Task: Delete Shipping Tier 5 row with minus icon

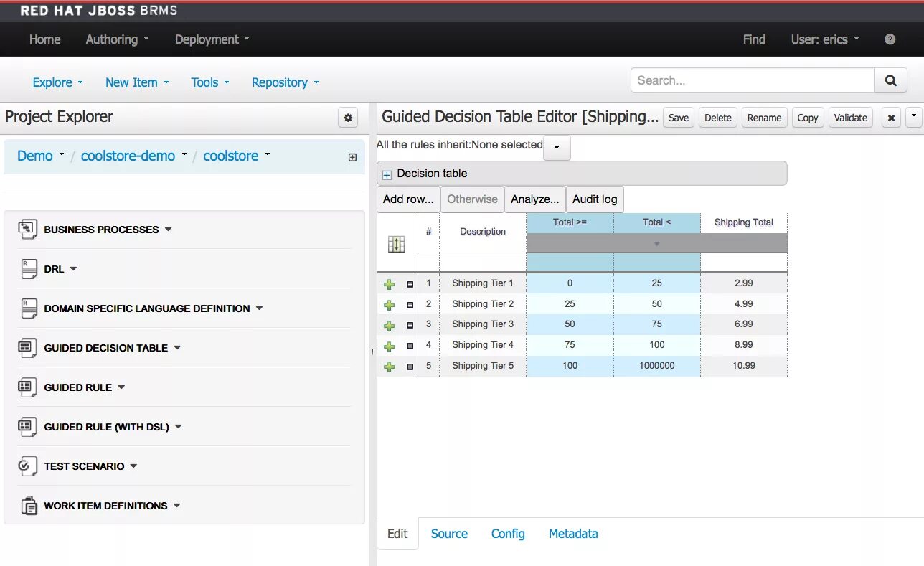Action: (410, 367)
